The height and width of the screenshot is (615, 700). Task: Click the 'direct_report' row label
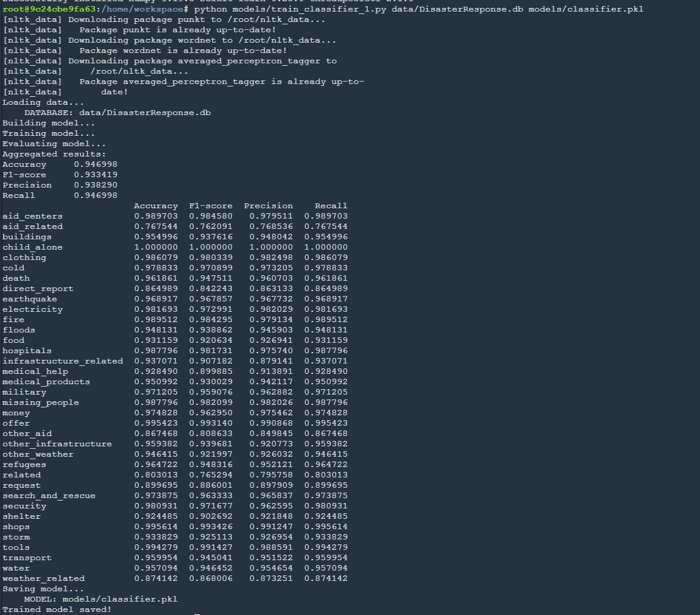(x=38, y=289)
